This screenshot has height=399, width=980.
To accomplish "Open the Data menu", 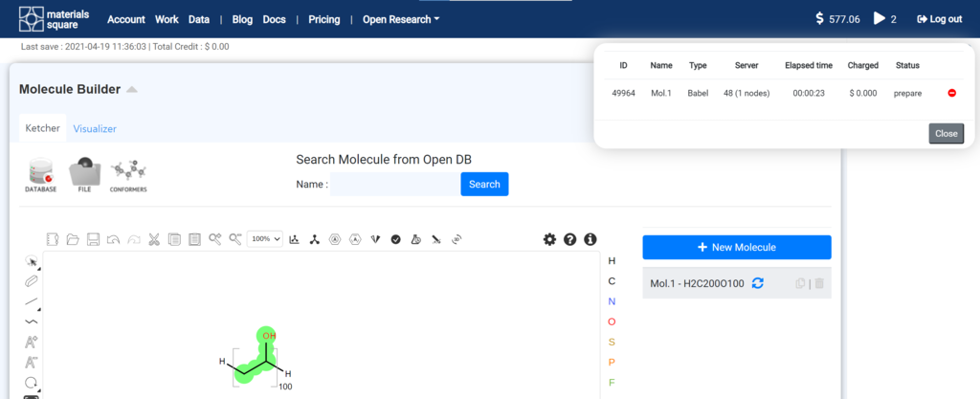I will (x=199, y=19).
